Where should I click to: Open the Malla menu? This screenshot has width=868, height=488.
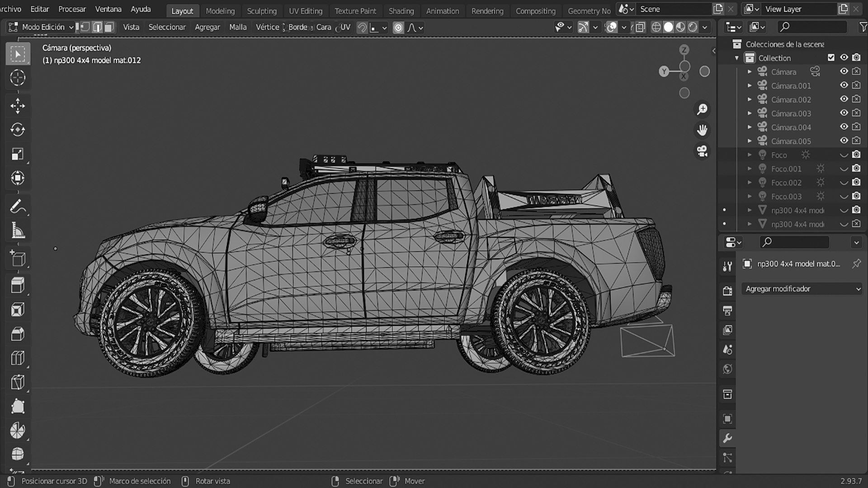[238, 27]
